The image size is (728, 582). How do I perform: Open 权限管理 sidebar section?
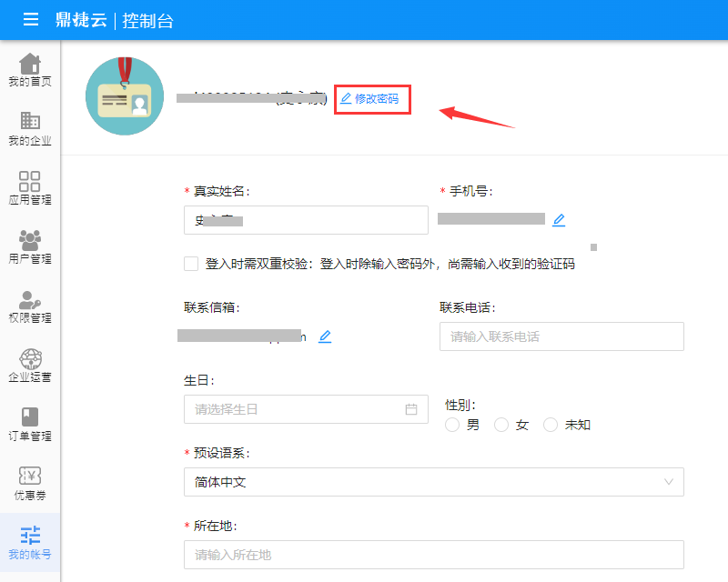click(30, 306)
